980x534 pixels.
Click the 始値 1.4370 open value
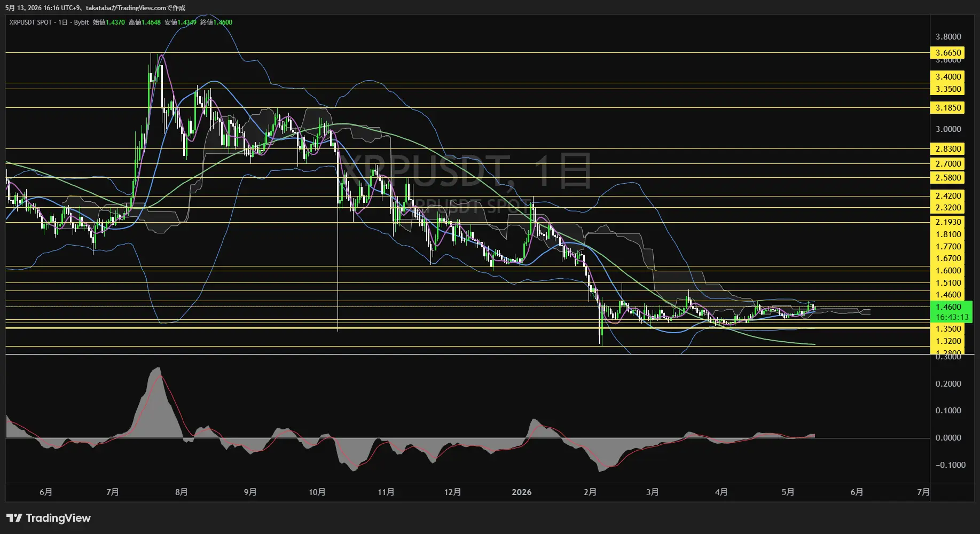pyautogui.click(x=109, y=22)
